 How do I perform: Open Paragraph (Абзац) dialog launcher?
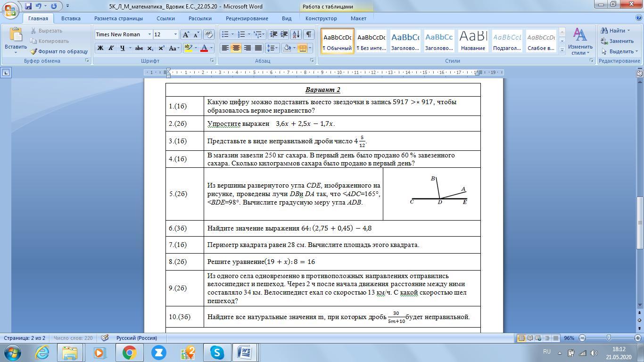click(312, 61)
